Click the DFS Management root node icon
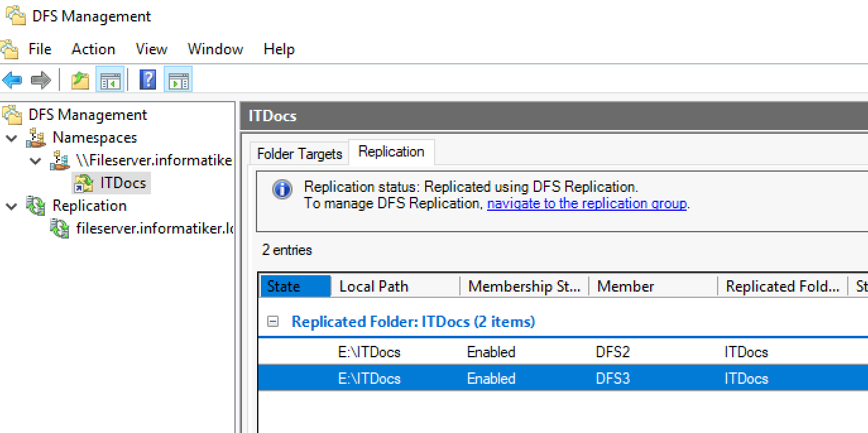The image size is (868, 433). 12,115
